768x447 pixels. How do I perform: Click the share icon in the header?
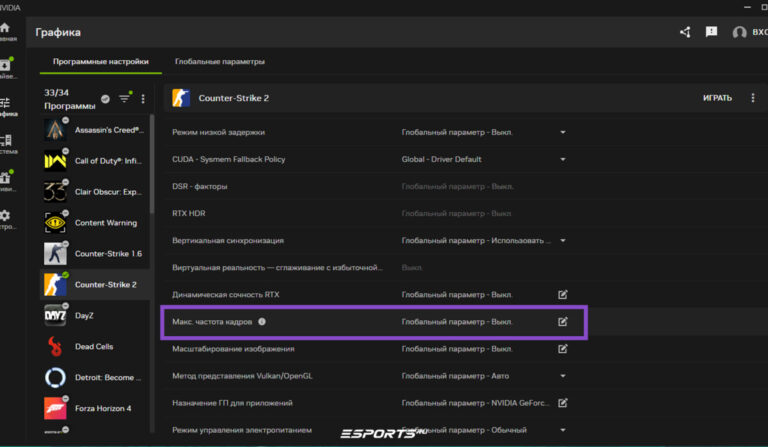click(x=685, y=32)
